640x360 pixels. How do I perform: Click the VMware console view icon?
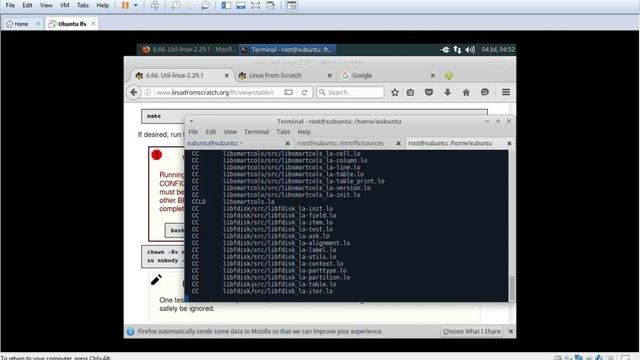click(x=291, y=5)
